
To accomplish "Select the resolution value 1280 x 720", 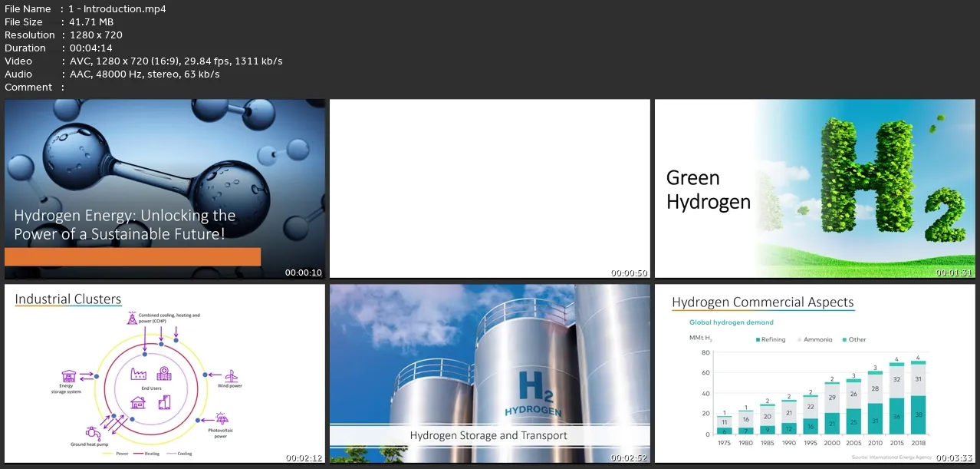I will (x=96, y=35).
